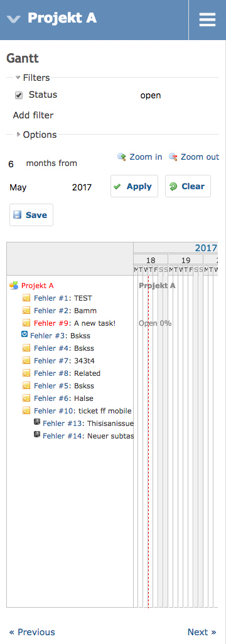Open the Projekt A header dropdown arrow
The height and width of the screenshot is (644, 226).
(14, 19)
